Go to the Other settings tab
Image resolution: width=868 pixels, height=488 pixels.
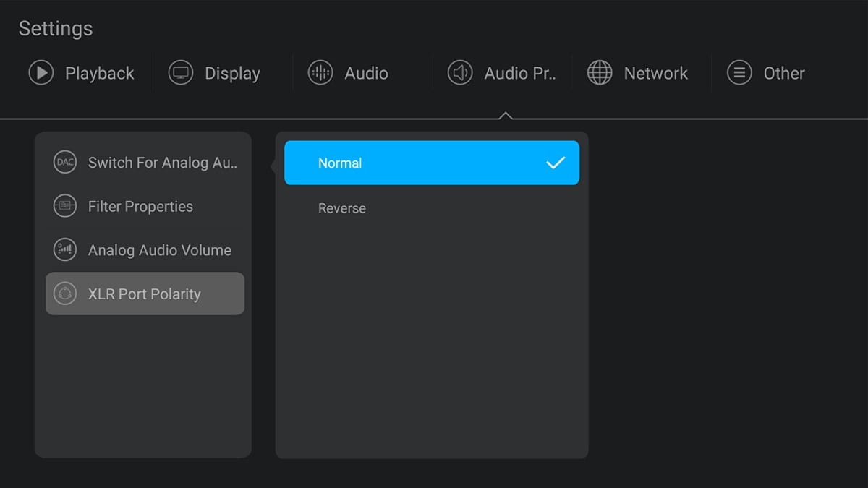[784, 73]
